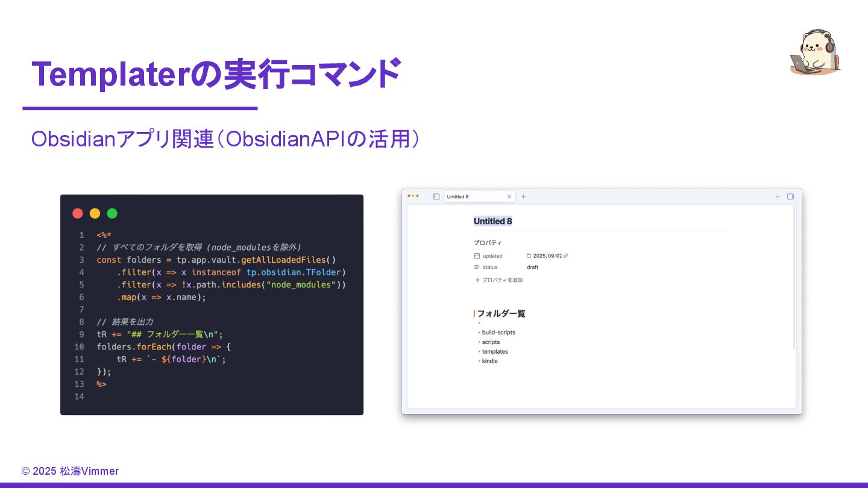Click the templates list item

point(495,351)
